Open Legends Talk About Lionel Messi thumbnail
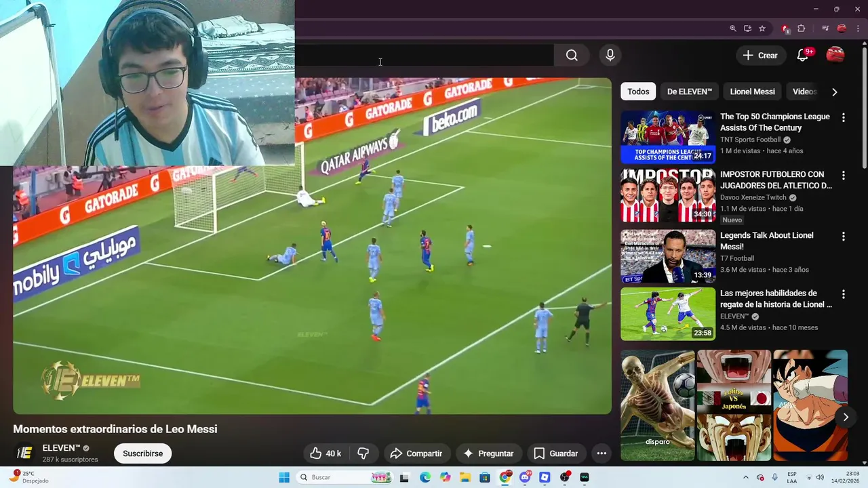Viewport: 868px width, 488px height. point(668,256)
